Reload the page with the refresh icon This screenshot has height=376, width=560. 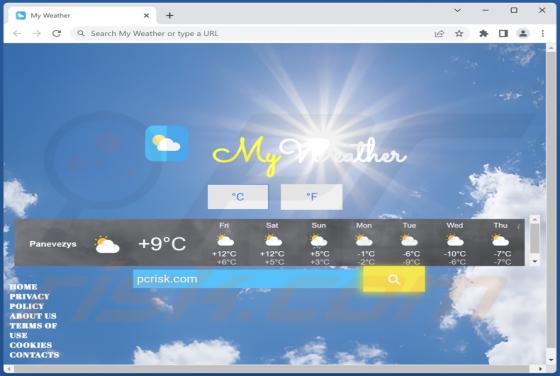pyautogui.click(x=56, y=34)
